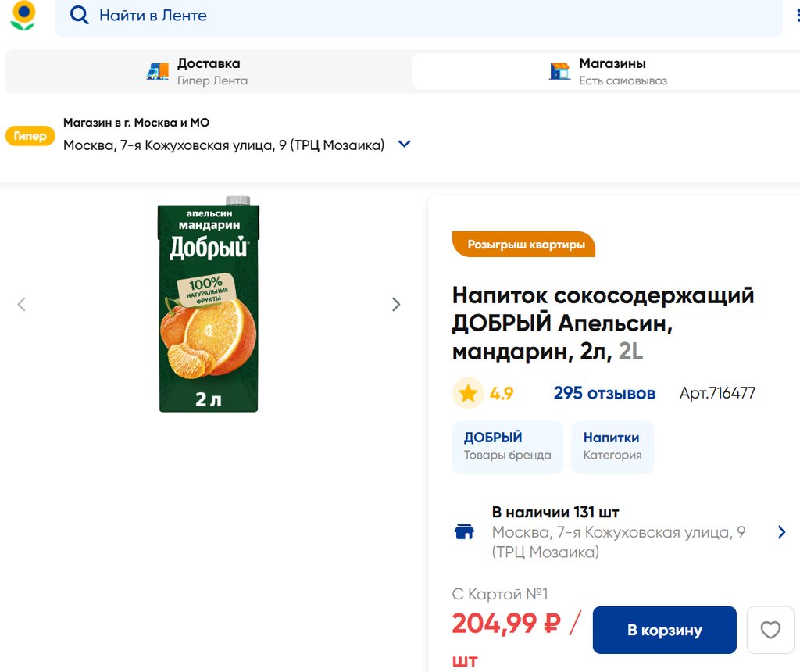The width and height of the screenshot is (800, 672).
Task: Open the Напитки category
Action: (x=612, y=447)
